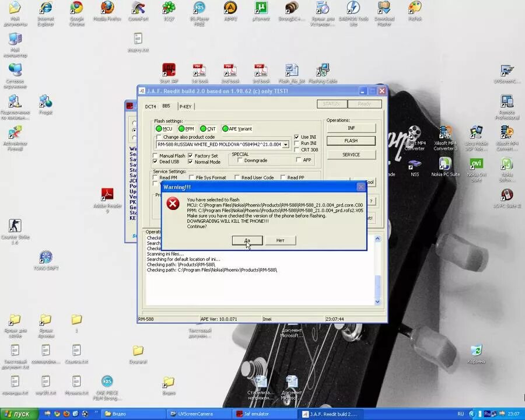This screenshot has width=525, height=420.
Task: Open the Корзина recycle bin
Action: [476, 354]
